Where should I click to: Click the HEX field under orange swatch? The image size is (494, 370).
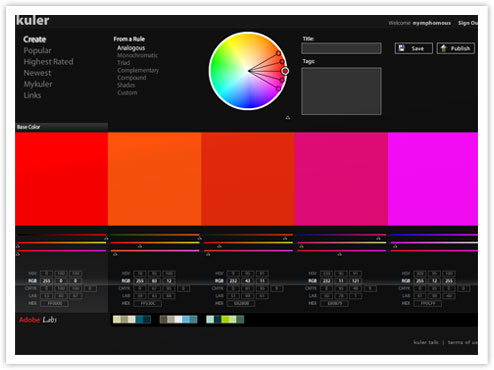(148, 303)
